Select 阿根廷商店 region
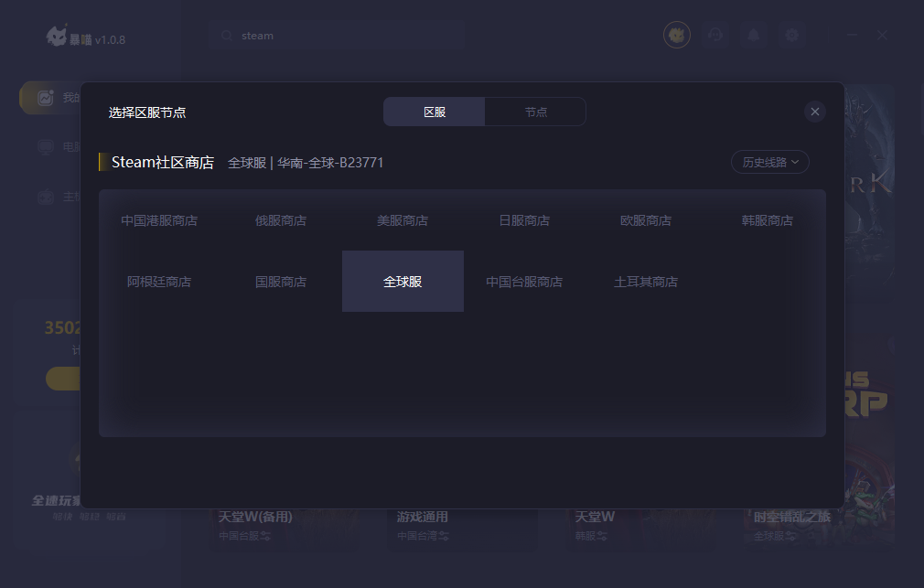Viewport: 924px width, 588px height. tap(159, 282)
